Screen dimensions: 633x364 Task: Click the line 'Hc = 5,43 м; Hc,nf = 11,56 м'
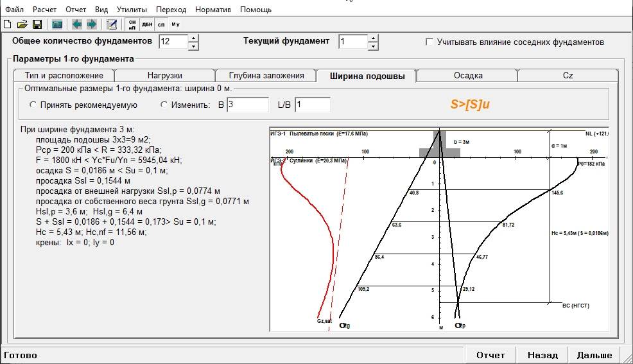point(91,232)
